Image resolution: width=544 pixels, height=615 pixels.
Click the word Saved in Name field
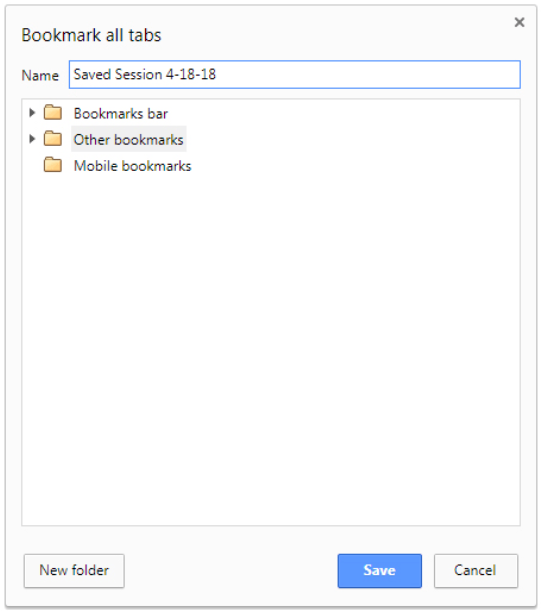click(93, 75)
